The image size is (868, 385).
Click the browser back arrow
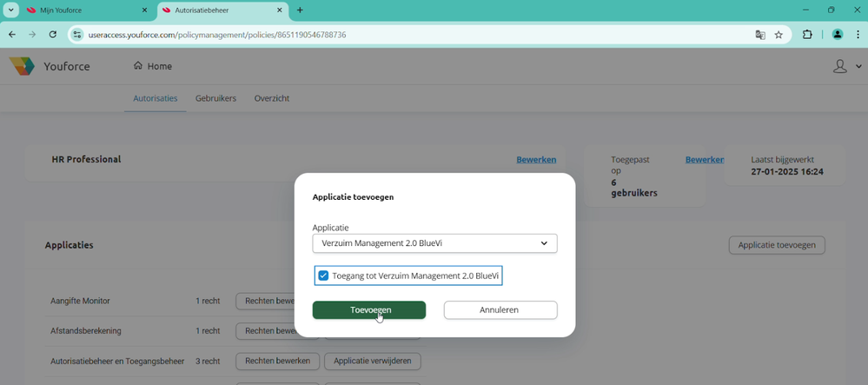point(12,35)
